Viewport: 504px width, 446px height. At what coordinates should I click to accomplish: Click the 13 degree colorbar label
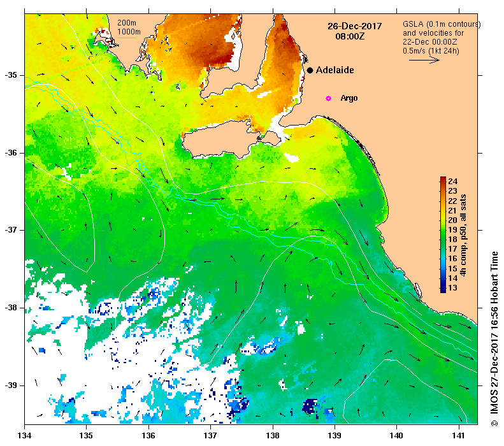pos(452,288)
